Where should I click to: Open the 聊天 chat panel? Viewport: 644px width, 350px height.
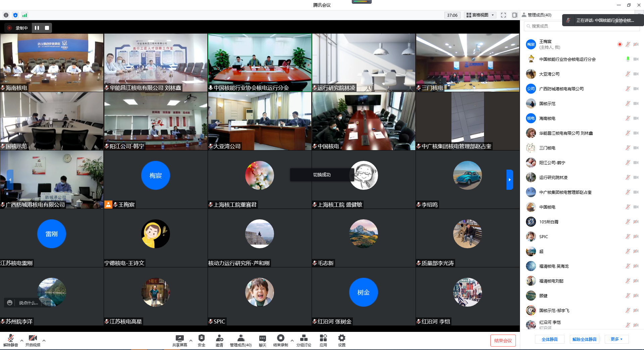click(x=262, y=340)
